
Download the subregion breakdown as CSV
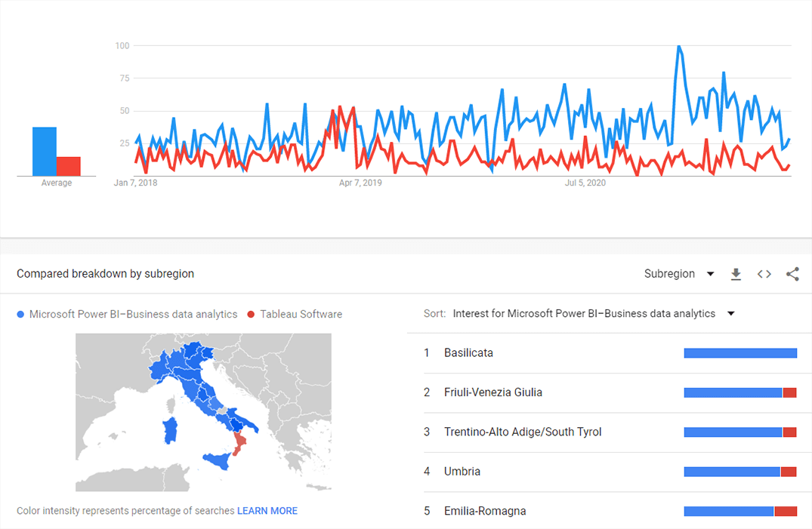pos(736,274)
